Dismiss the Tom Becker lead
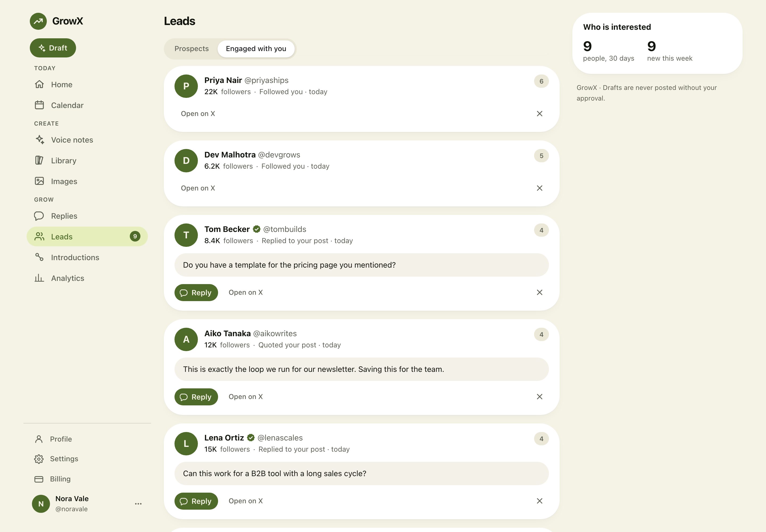 click(x=540, y=293)
